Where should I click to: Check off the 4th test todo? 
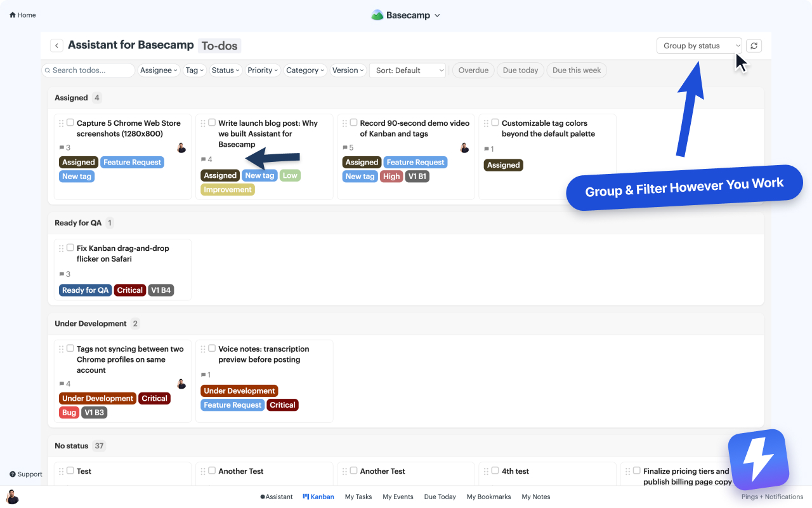(495, 471)
